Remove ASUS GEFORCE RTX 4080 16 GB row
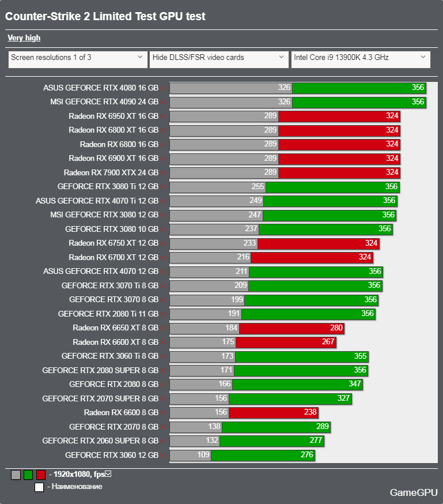The height and width of the screenshot is (504, 443). pos(163,88)
